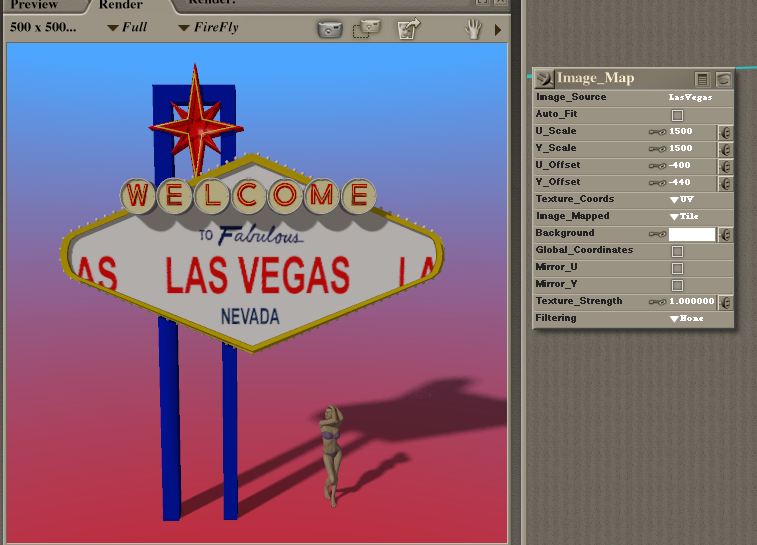Click the LasVegas Image_Source value
Screen dimensions: 757x545
(x=690, y=98)
